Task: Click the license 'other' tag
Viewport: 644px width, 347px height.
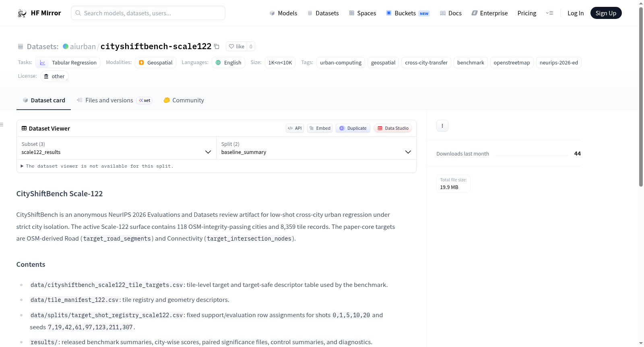Action: 54,76
